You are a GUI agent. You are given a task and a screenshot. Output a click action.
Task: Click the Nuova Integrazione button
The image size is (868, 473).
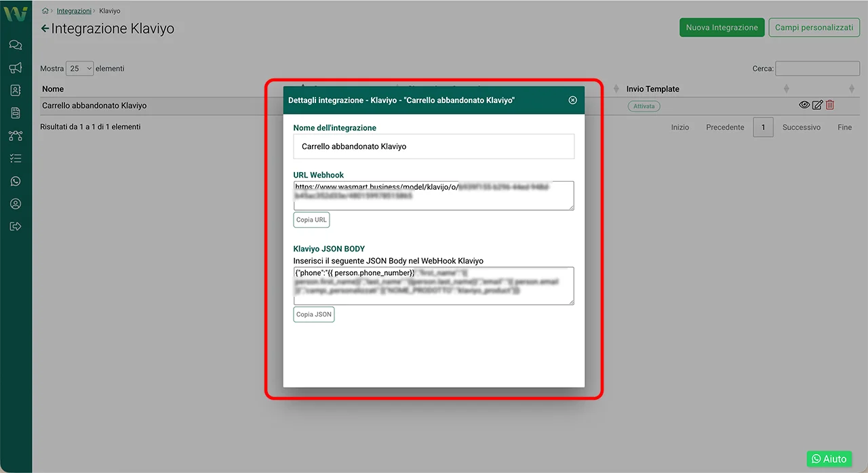coord(722,28)
